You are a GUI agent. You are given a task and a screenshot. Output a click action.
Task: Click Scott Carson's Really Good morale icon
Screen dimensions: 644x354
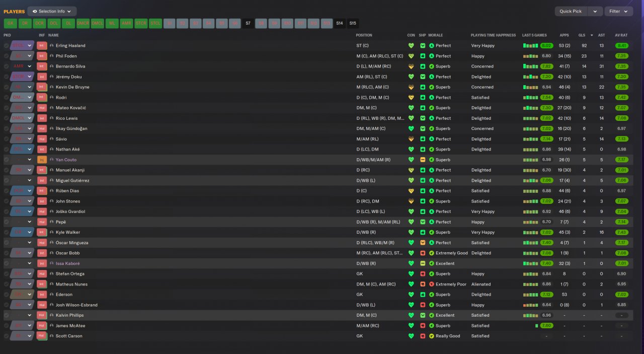(432, 336)
